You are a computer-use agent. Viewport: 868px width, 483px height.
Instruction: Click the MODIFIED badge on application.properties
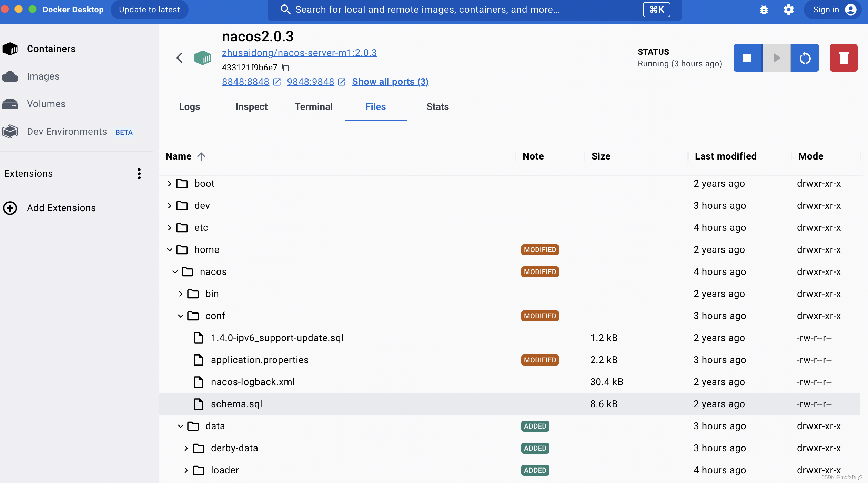(540, 360)
